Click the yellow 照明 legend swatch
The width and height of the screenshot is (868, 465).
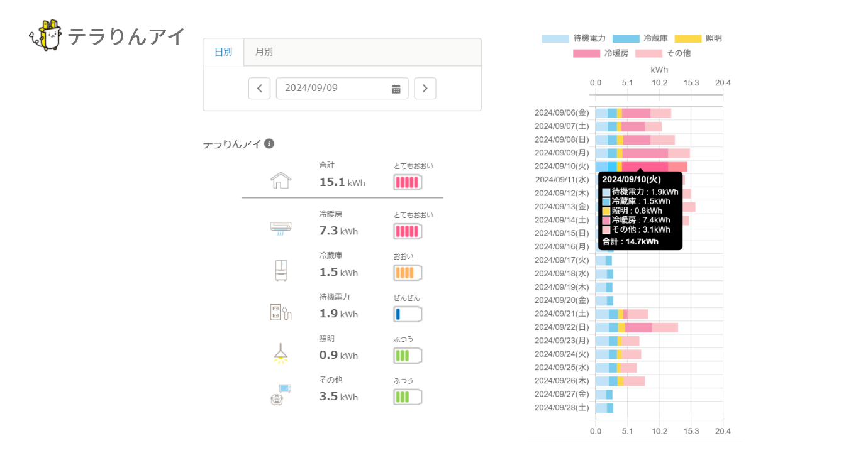coord(687,38)
